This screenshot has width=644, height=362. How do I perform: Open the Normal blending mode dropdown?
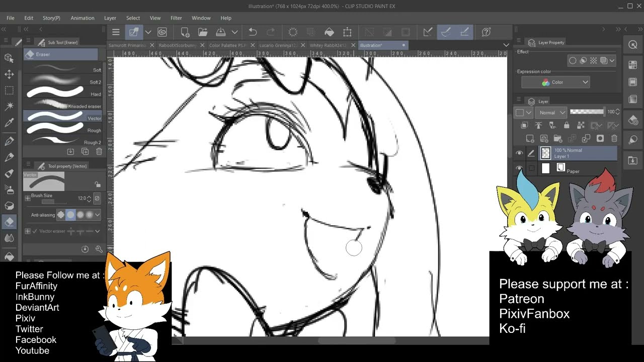[x=550, y=113]
